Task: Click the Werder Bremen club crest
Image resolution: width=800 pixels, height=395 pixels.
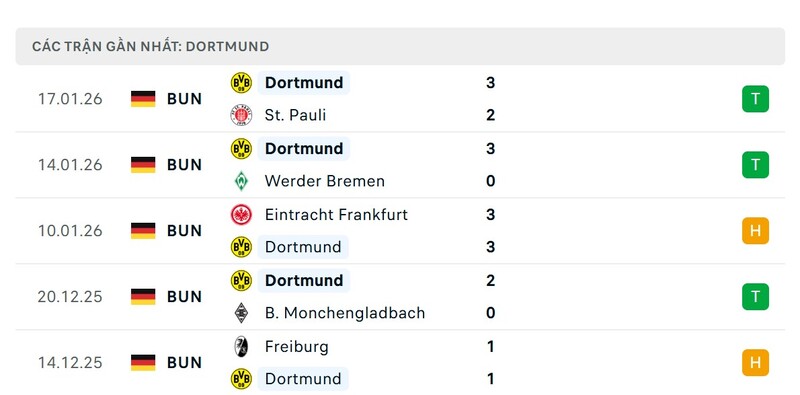Action: click(241, 181)
